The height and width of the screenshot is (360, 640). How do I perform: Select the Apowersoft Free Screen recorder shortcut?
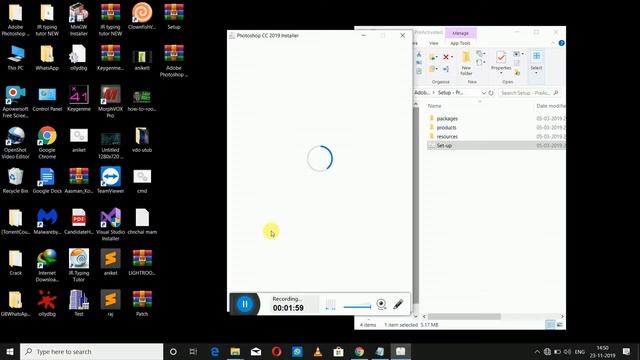[16, 101]
